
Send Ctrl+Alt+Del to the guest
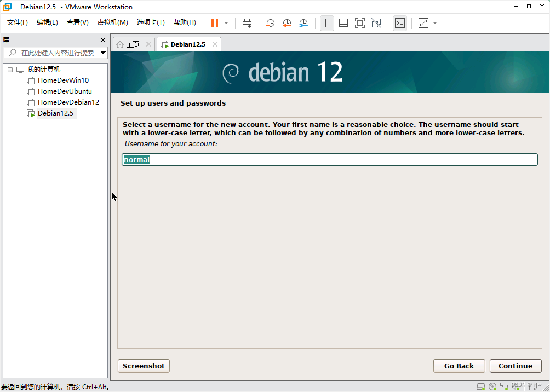[x=247, y=22]
